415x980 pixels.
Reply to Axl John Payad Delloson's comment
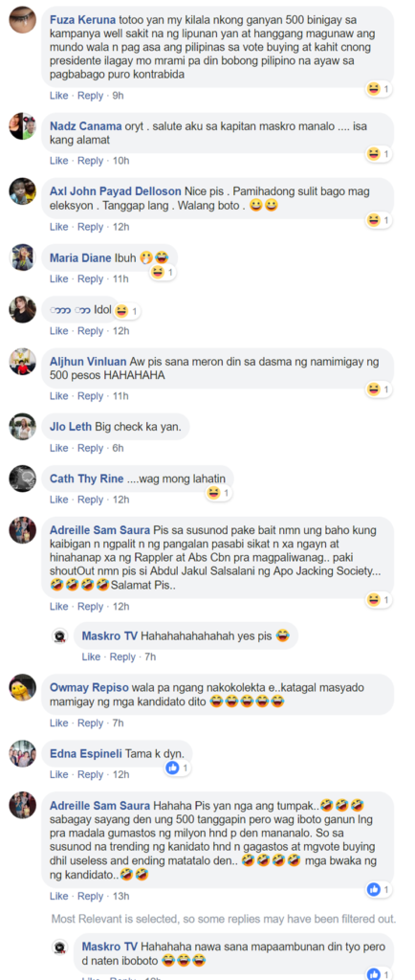point(91,227)
